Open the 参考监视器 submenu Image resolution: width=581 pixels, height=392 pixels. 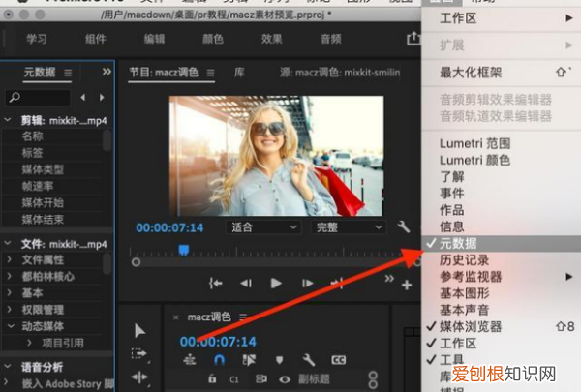(501, 277)
